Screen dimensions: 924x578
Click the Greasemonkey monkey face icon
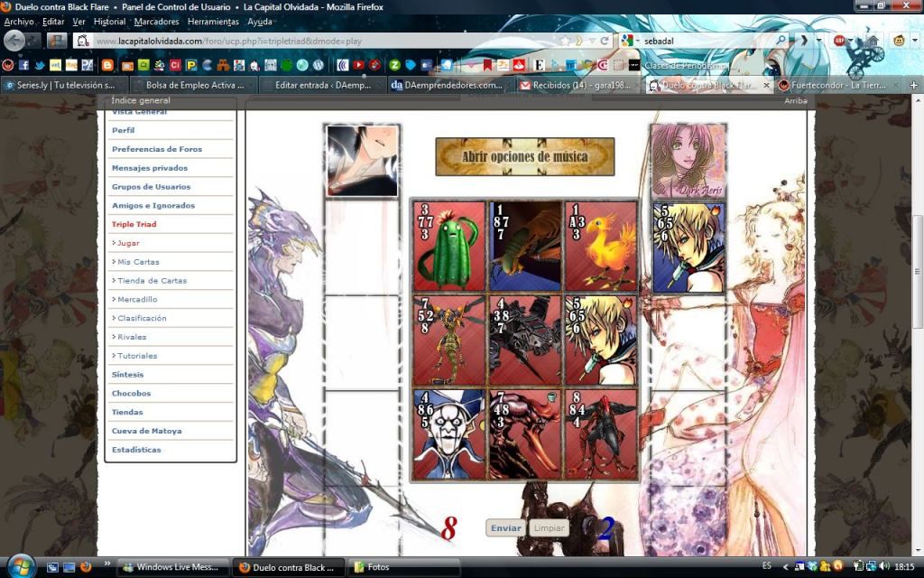tap(899, 41)
